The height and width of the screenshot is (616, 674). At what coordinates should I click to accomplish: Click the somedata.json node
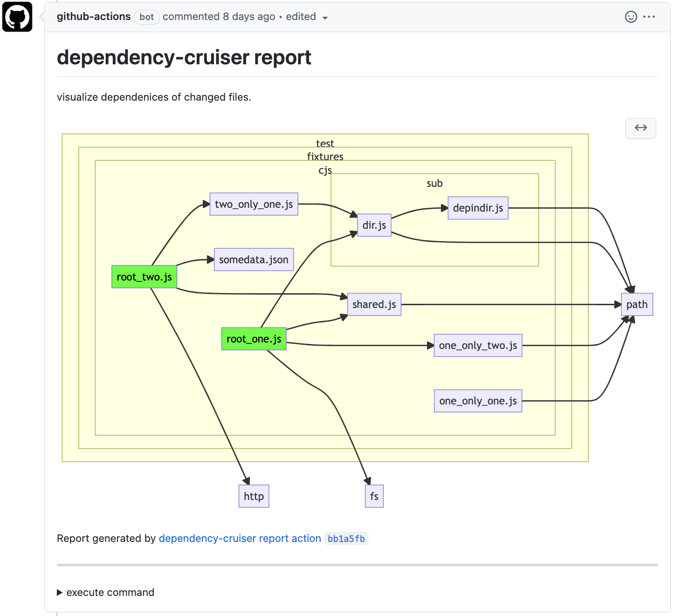[x=254, y=260]
